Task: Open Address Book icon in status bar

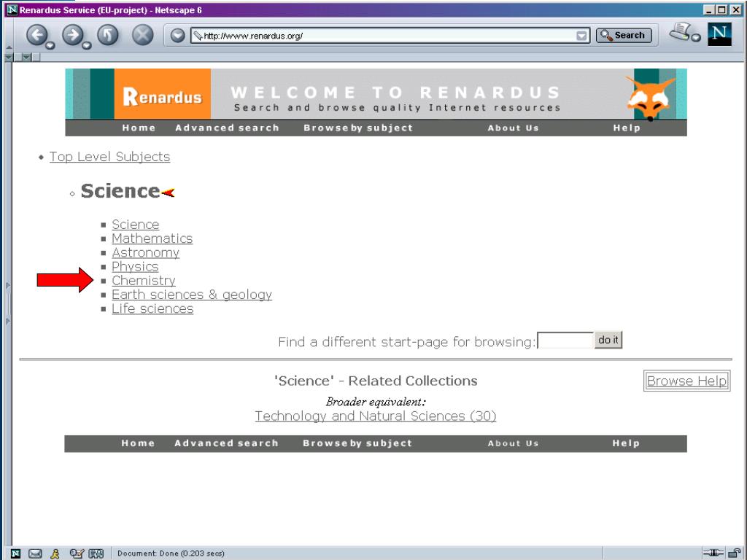Action: pos(96,553)
